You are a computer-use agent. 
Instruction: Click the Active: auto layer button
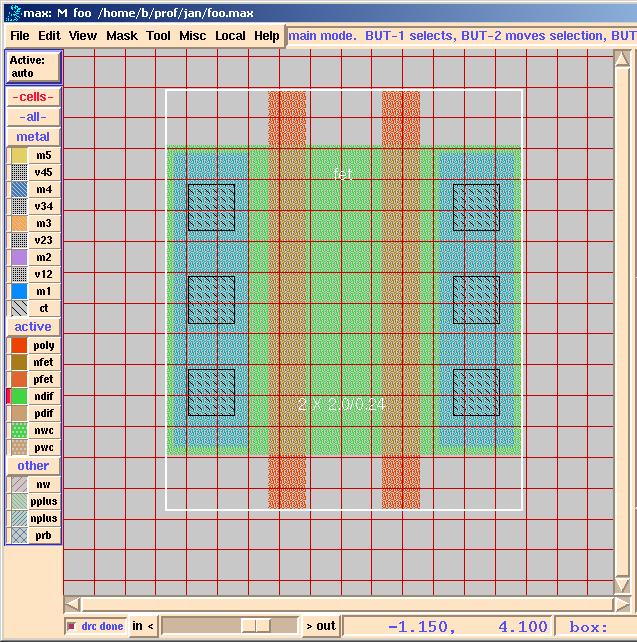coord(33,67)
